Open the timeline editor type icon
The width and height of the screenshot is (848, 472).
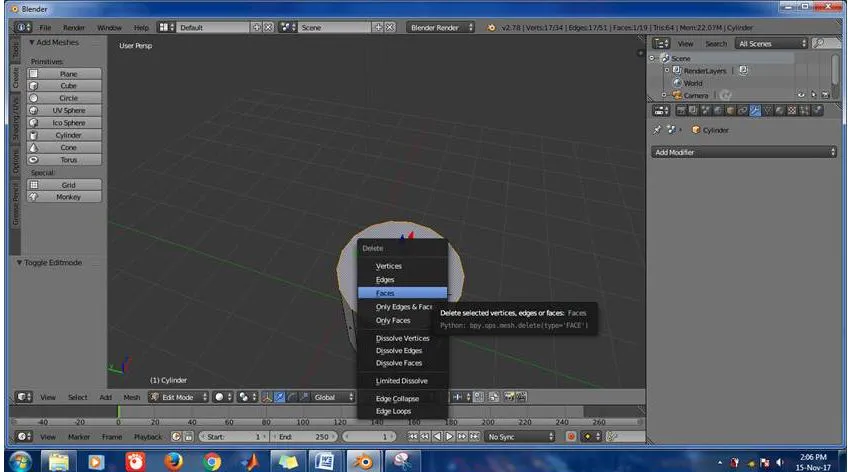(x=23, y=436)
